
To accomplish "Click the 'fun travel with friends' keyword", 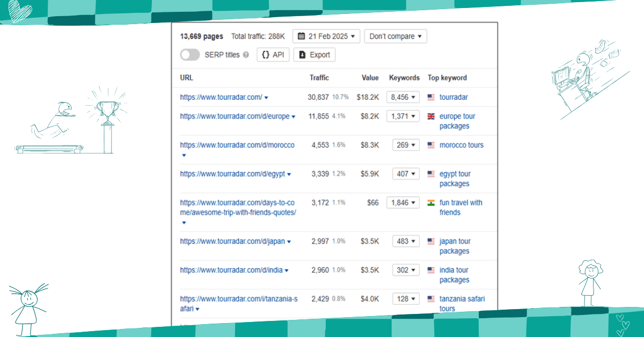I will [x=461, y=208].
